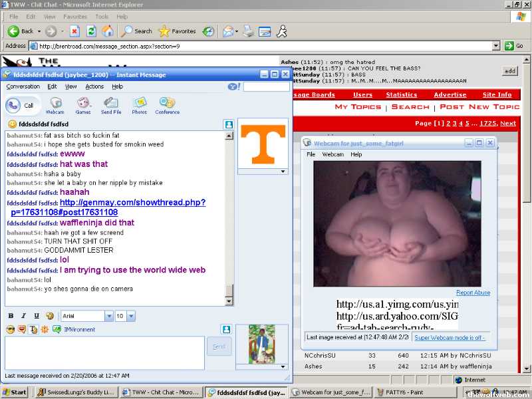Open Games from the IM toolbar
Image resolution: width=532 pixels, height=399 pixels.
(x=83, y=104)
